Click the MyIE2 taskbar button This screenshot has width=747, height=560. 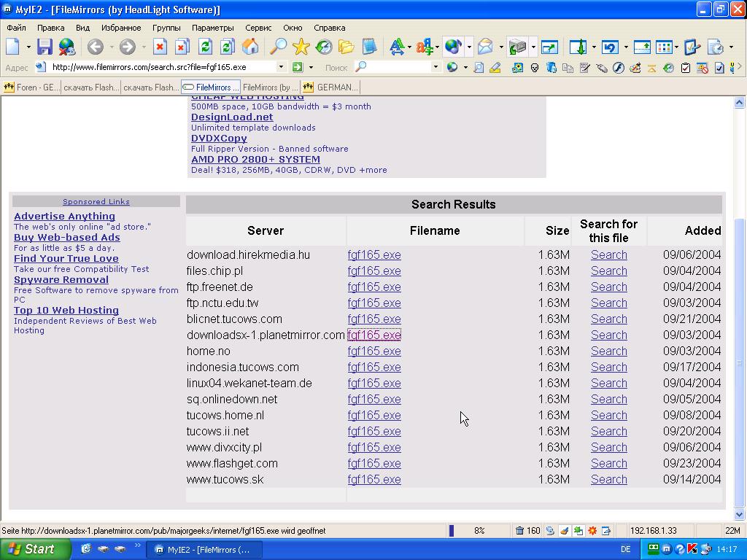[204, 550]
